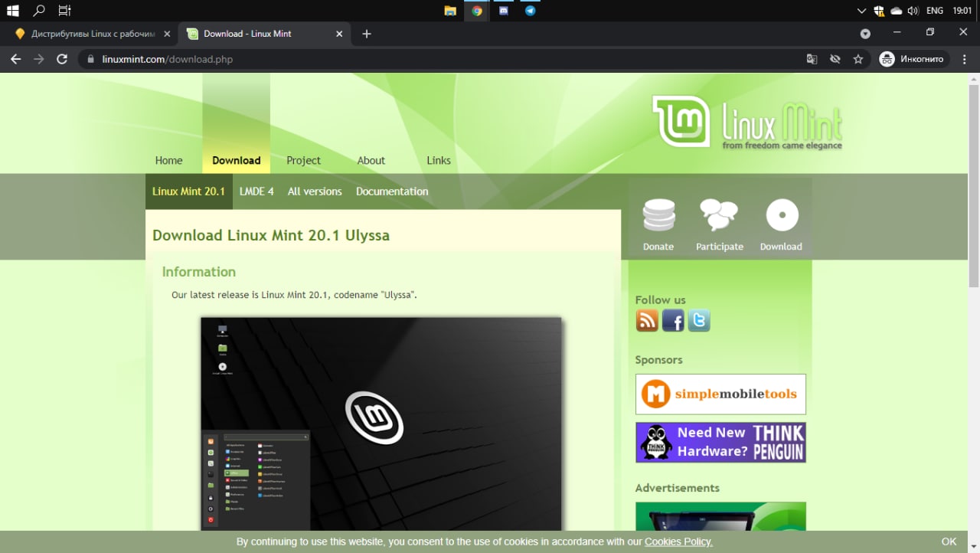Accept cookies with the OK button
980x553 pixels.
coord(949,542)
